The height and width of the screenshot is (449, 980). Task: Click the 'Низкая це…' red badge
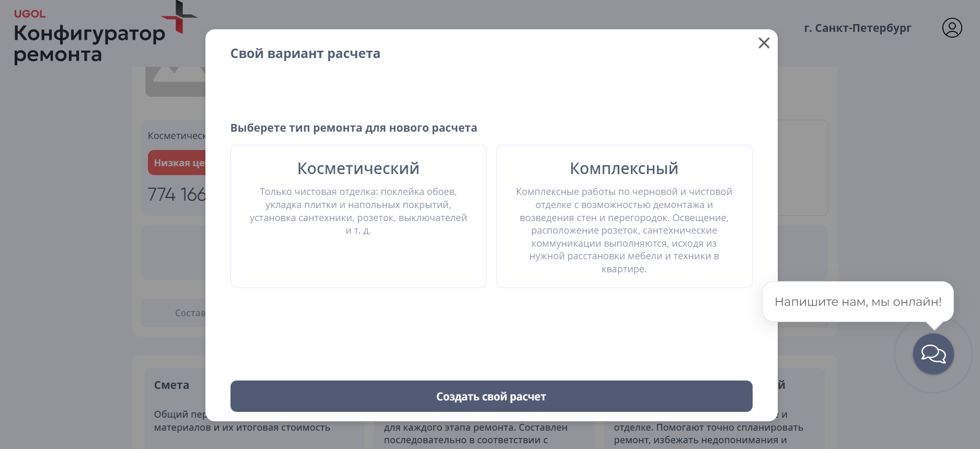click(177, 163)
